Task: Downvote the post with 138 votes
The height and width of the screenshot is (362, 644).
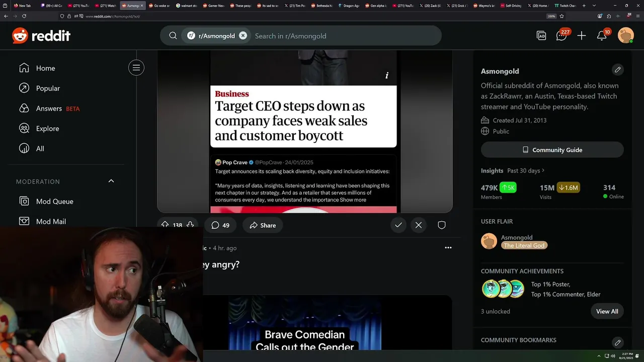Action: click(x=190, y=225)
